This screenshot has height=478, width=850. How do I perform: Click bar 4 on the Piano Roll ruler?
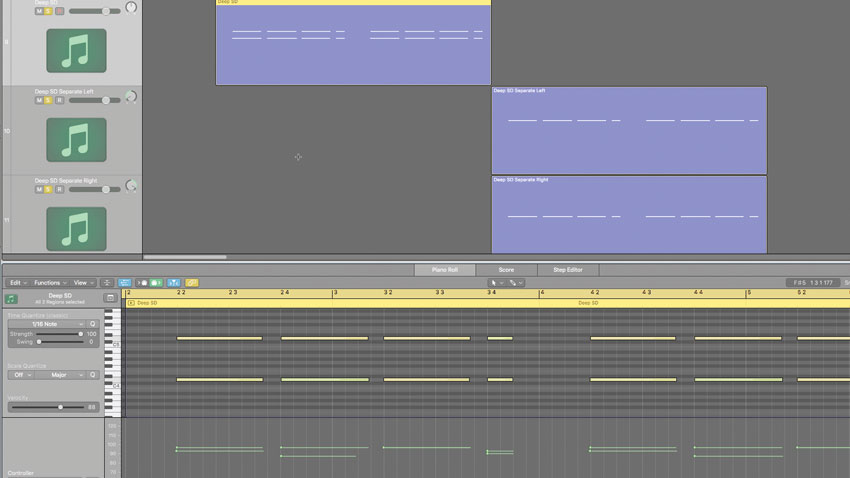(x=542, y=293)
